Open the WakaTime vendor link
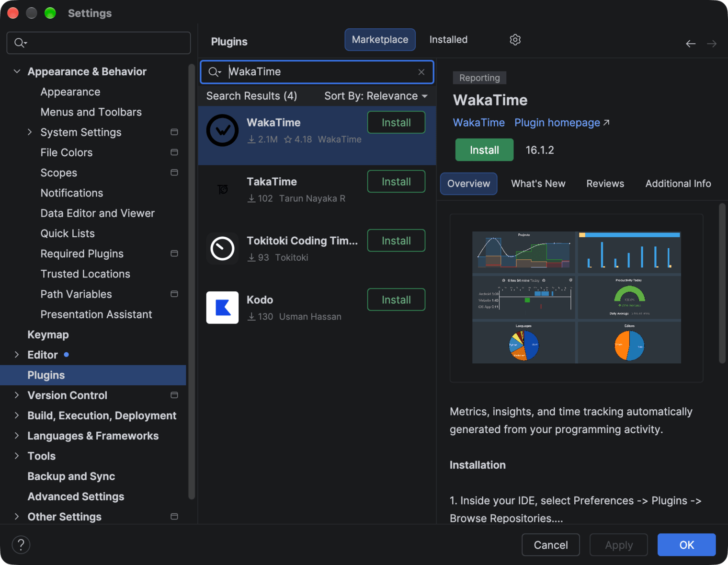The height and width of the screenshot is (565, 728). 479,123
